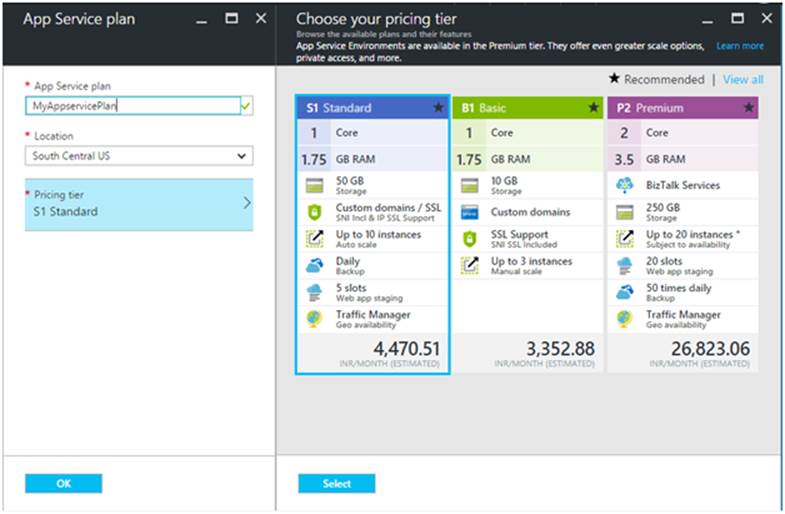The image size is (785, 514).
Task: Click the BizTalk Services icon
Action: [625, 185]
